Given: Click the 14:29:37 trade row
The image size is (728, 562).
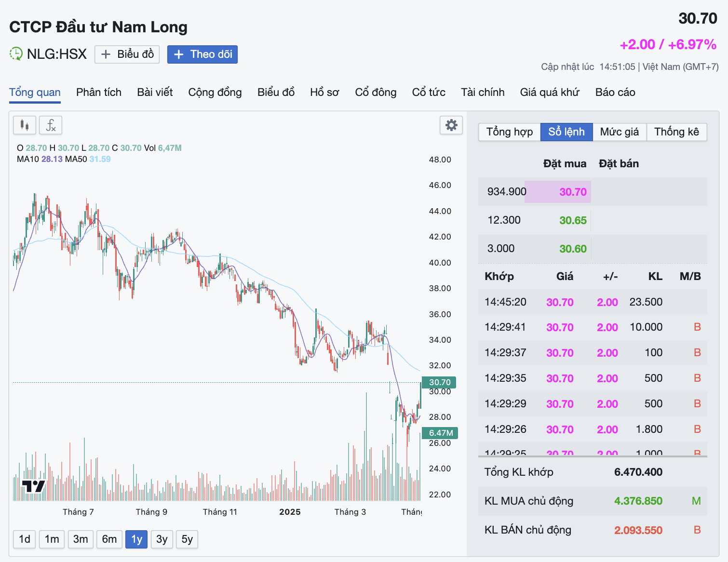Looking at the screenshot, I should click(593, 353).
